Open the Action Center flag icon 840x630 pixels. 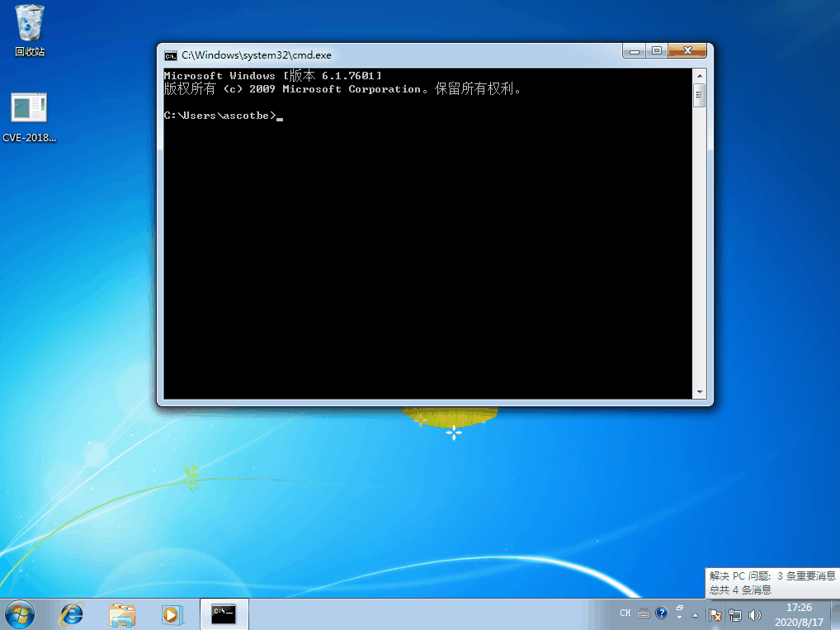coord(715,615)
